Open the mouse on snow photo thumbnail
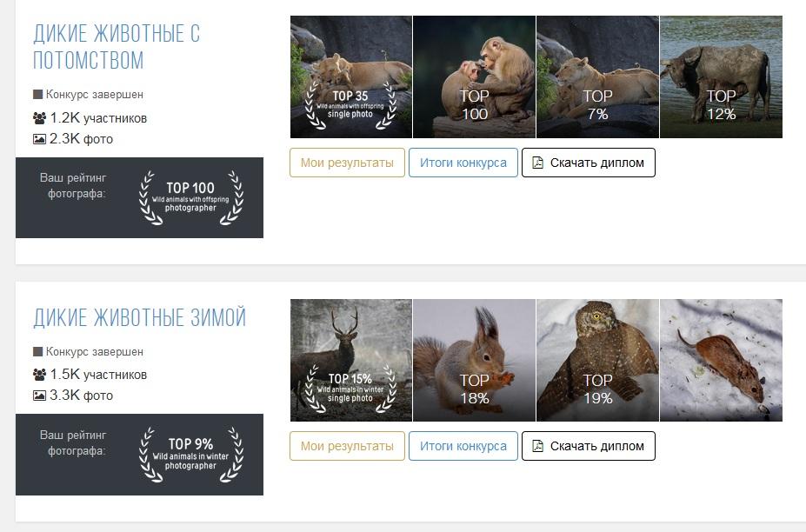The height and width of the screenshot is (532, 806). point(721,361)
